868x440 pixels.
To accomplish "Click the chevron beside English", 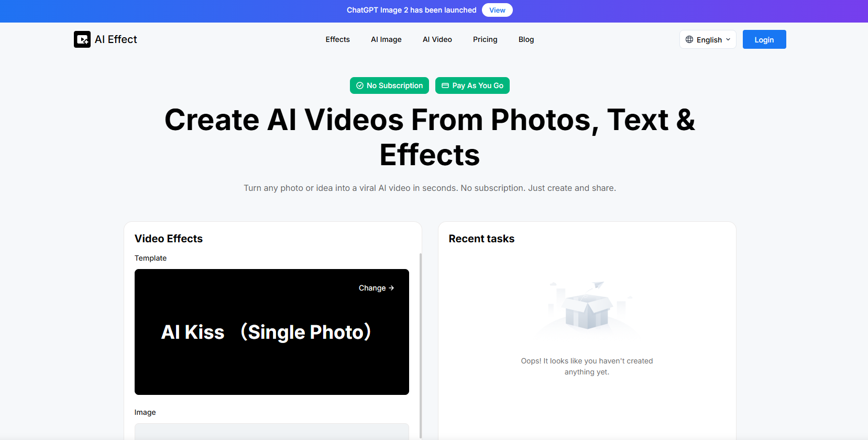I will tap(728, 39).
